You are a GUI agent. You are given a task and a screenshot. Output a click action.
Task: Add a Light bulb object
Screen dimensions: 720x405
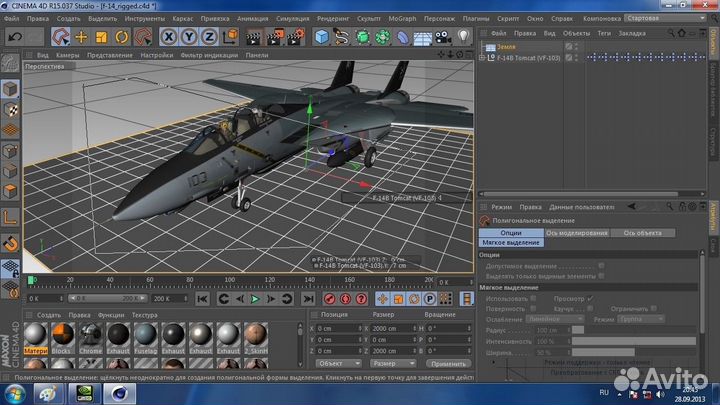coord(463,37)
